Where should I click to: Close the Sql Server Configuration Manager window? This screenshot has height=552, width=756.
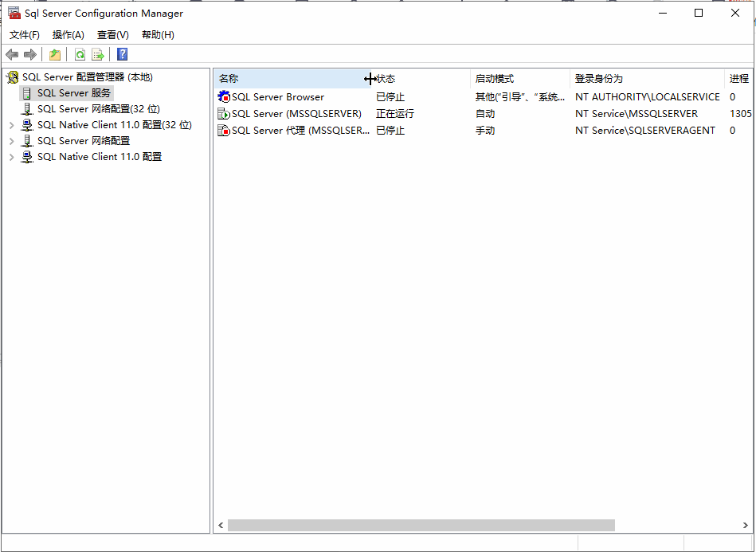(x=734, y=14)
